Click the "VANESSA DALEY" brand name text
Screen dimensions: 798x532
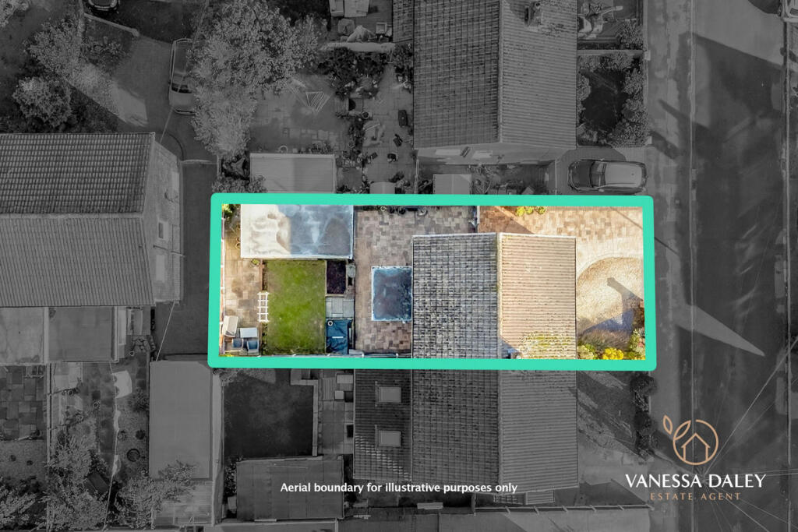point(694,481)
